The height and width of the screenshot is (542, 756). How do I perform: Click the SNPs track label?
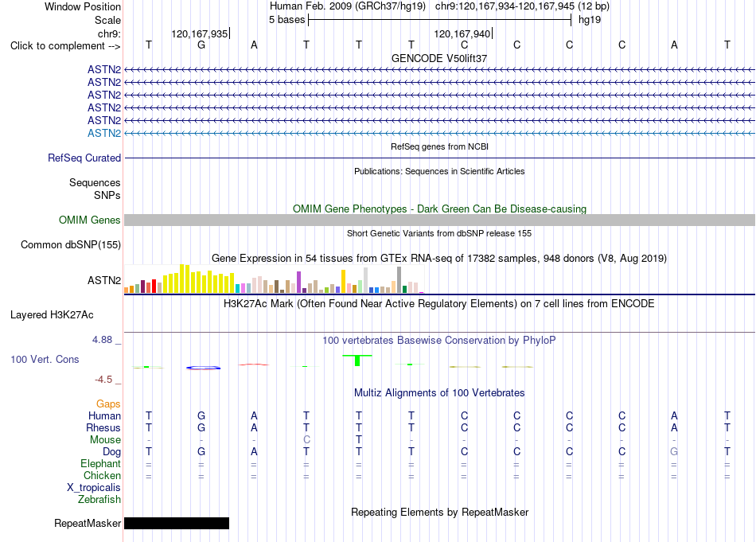click(107, 195)
